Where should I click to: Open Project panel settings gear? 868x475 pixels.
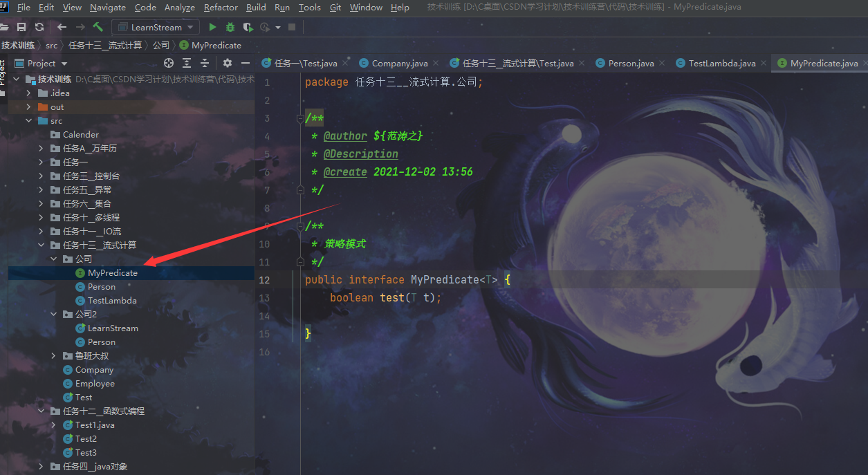click(227, 63)
